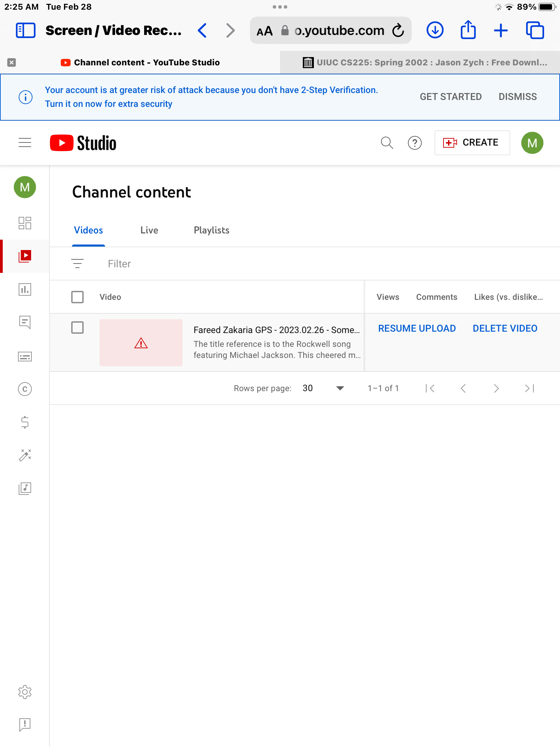Open Customization magic wand icon
The width and height of the screenshot is (560, 747).
coord(25,455)
